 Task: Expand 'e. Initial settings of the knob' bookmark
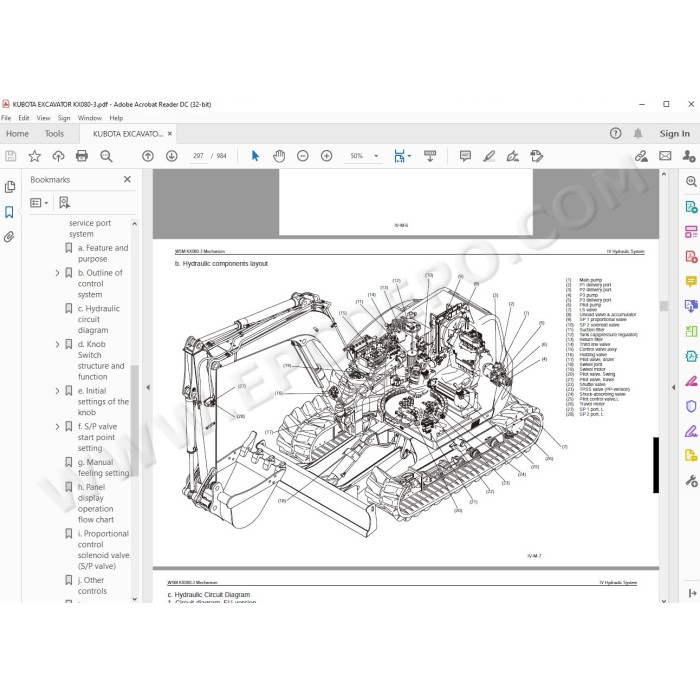pos(57,391)
